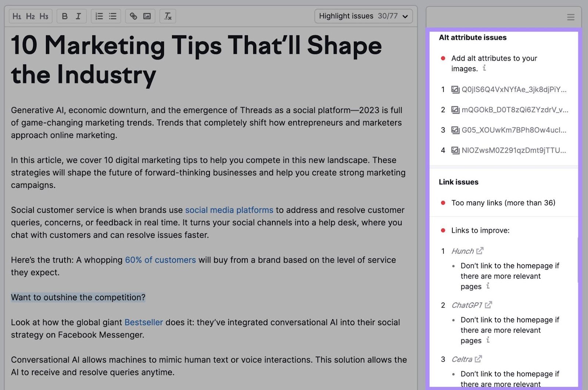This screenshot has width=588, height=390.
Task: Open the Highlight issues dropdown
Action: 363,16
